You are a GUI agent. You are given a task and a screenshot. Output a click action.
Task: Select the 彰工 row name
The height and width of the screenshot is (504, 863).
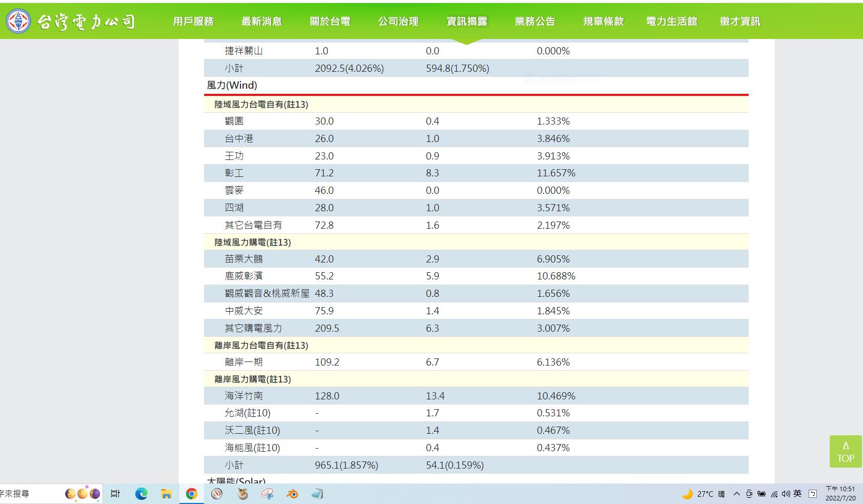pyautogui.click(x=234, y=173)
